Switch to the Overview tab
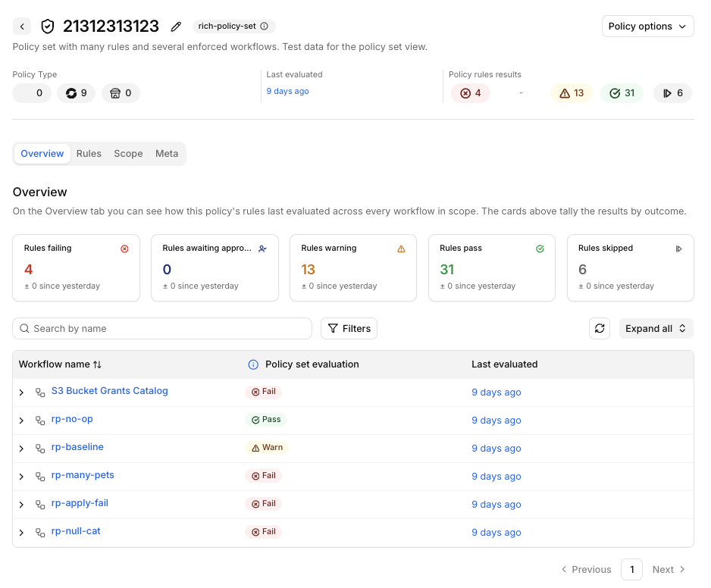Viewport: 711px width, 588px height. coord(42,154)
